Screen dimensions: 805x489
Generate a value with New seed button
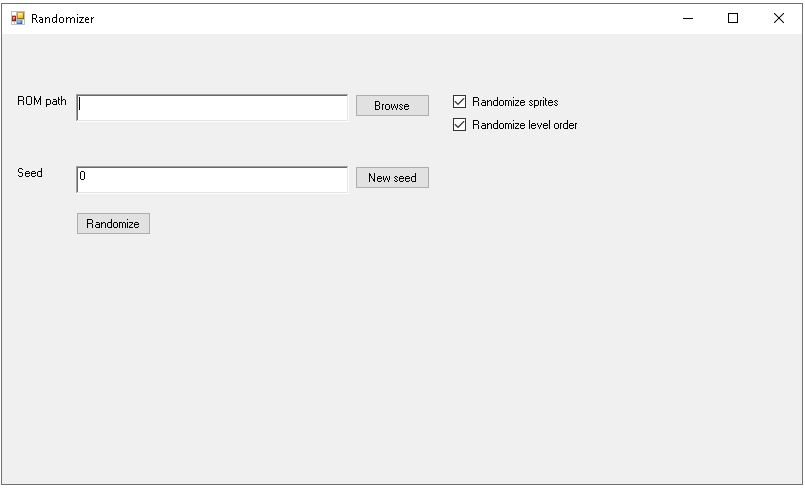click(392, 178)
